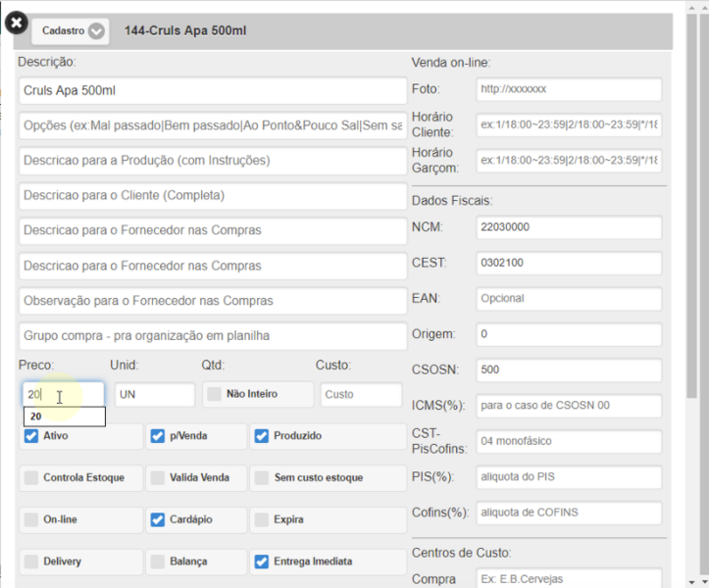Uncheck the p/Venda checkbox
Viewport: 709px width, 588px height.
click(x=157, y=436)
